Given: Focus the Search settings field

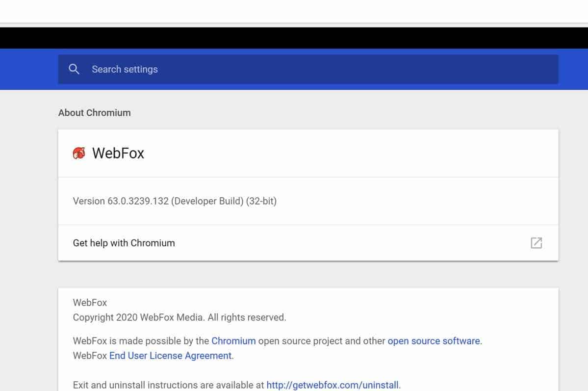Looking at the screenshot, I should coord(308,70).
